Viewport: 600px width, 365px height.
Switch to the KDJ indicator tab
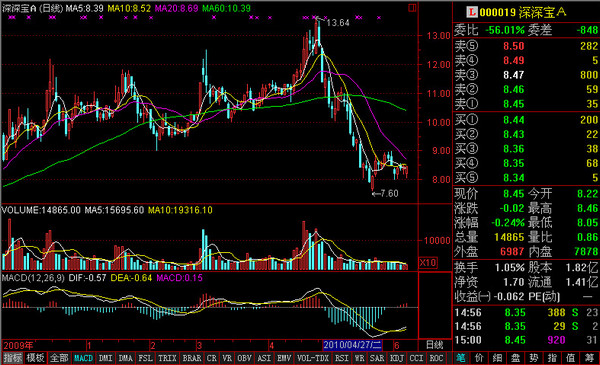[396, 358]
